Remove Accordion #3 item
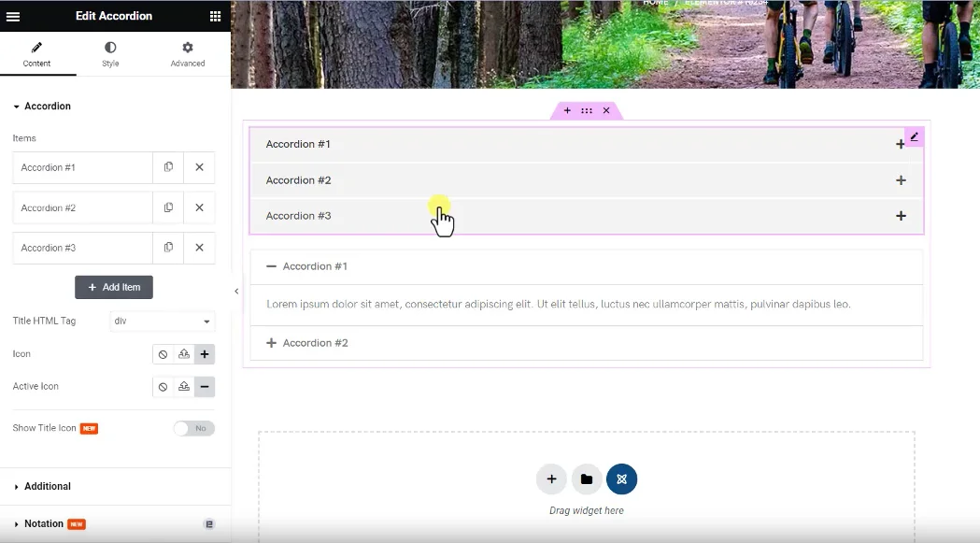 click(x=199, y=248)
